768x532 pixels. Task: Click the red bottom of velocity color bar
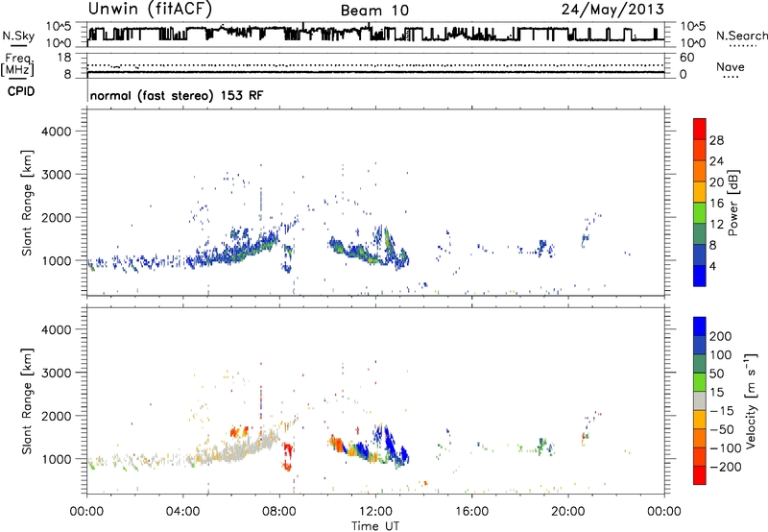[700, 475]
